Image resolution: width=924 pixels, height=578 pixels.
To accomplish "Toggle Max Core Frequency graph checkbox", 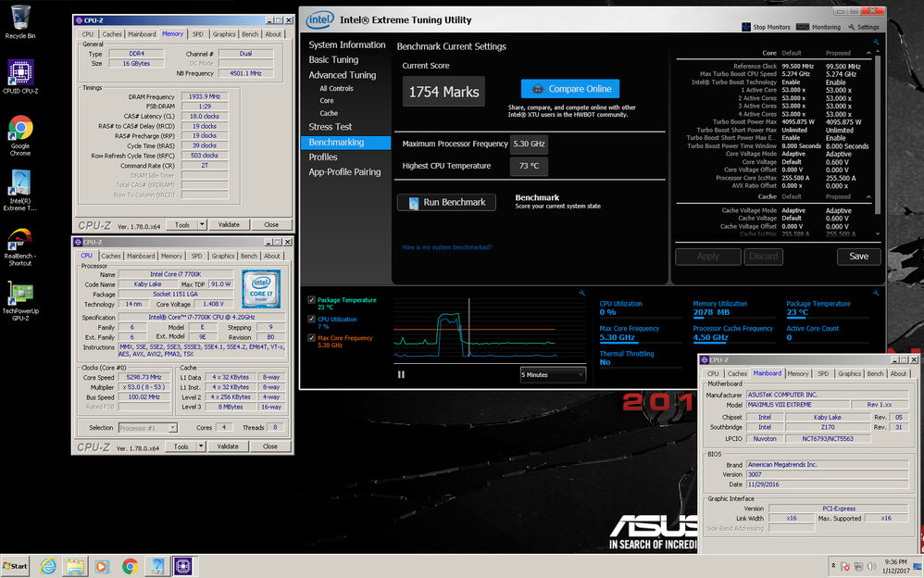I will (311, 338).
